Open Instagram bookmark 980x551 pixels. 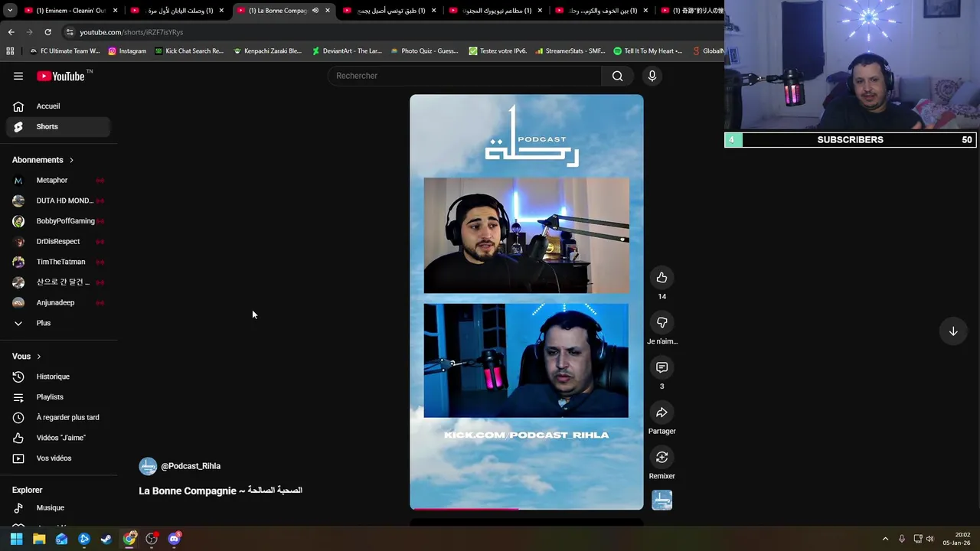127,51
